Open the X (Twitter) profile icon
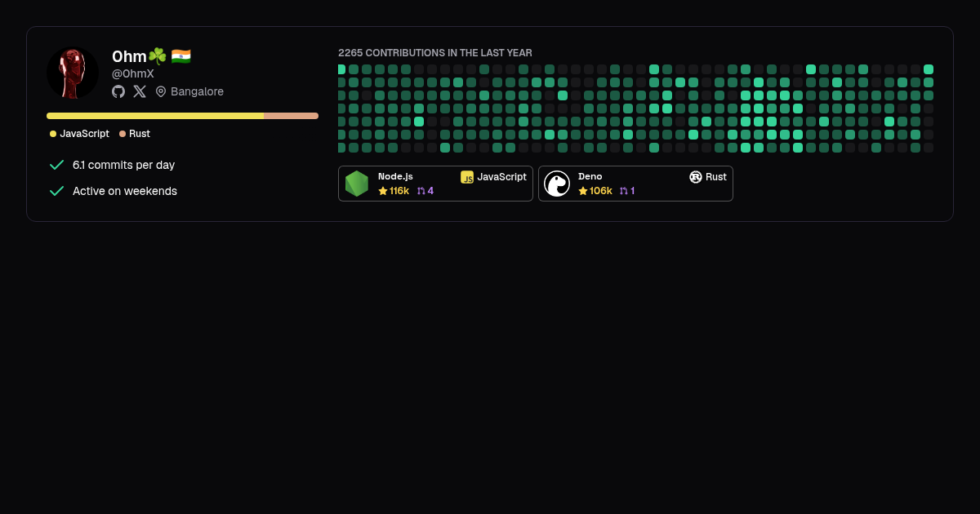980x514 pixels. [140, 91]
